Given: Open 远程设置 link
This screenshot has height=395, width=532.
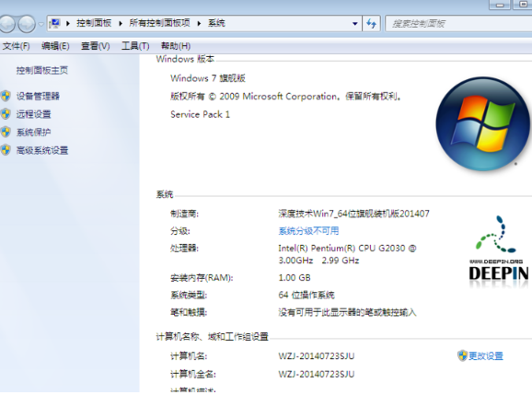Looking at the screenshot, I should coord(33,114).
